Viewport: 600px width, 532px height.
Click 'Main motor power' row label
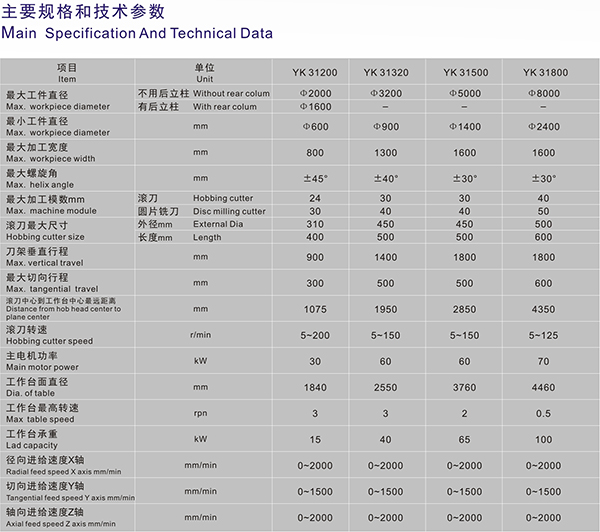coord(42,367)
